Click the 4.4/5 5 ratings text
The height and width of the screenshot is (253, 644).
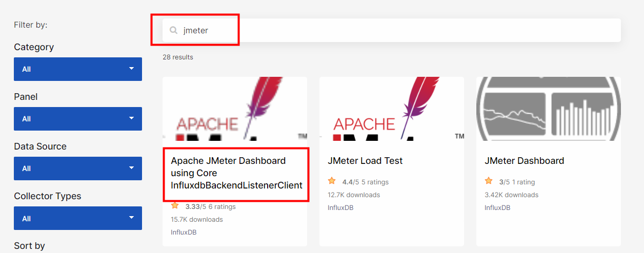(366, 182)
